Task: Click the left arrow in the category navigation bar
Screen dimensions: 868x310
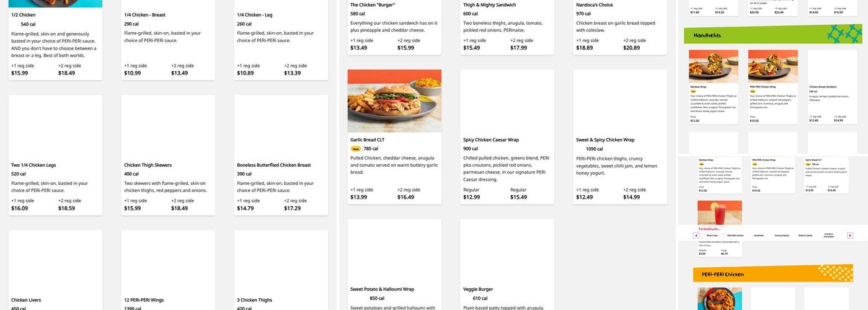Action: coord(696,236)
